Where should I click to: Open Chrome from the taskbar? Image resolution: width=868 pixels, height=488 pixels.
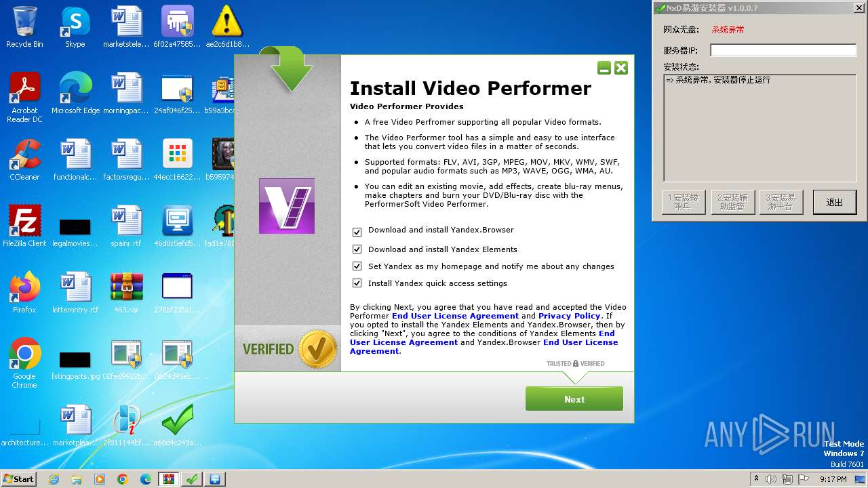123,479
